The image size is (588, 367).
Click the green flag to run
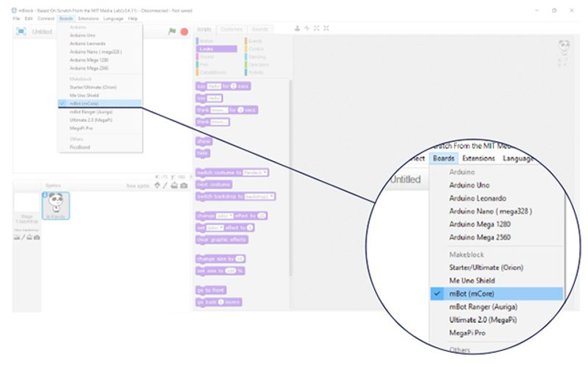(172, 32)
